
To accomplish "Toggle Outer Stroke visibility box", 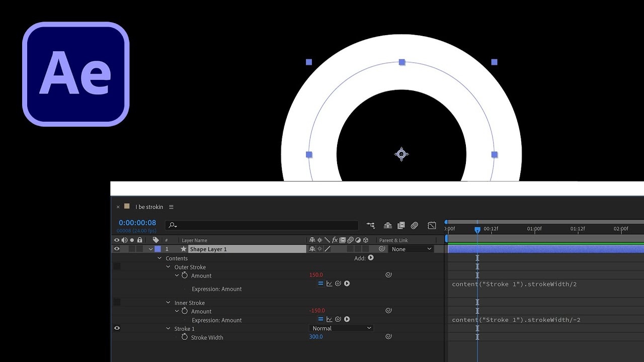I will tap(117, 266).
